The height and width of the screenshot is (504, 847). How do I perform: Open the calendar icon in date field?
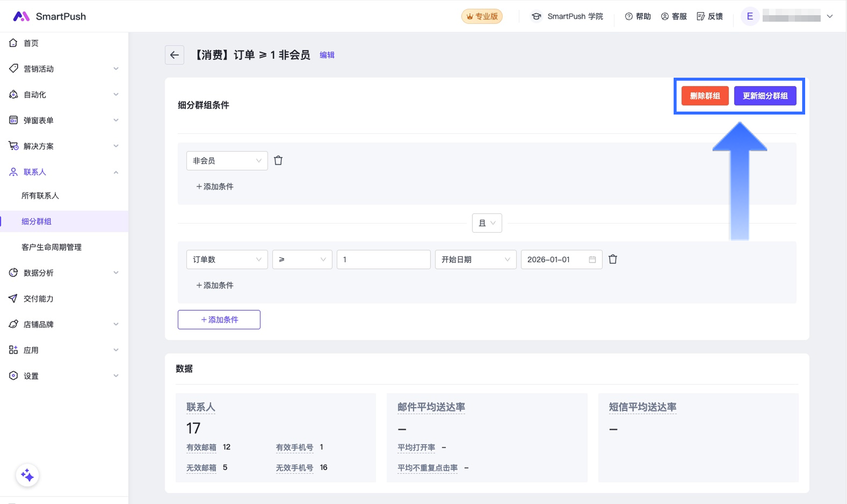point(592,259)
